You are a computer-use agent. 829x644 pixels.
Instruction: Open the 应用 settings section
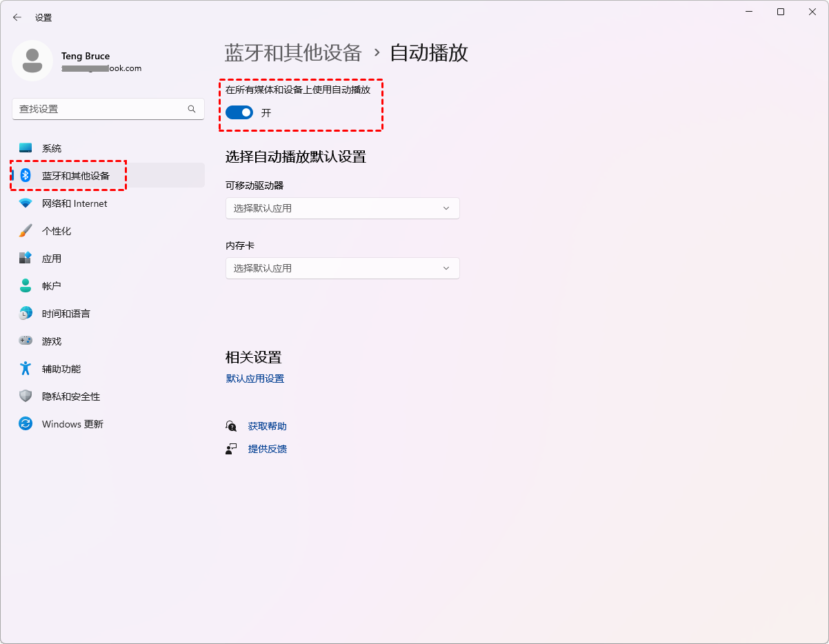pos(52,259)
